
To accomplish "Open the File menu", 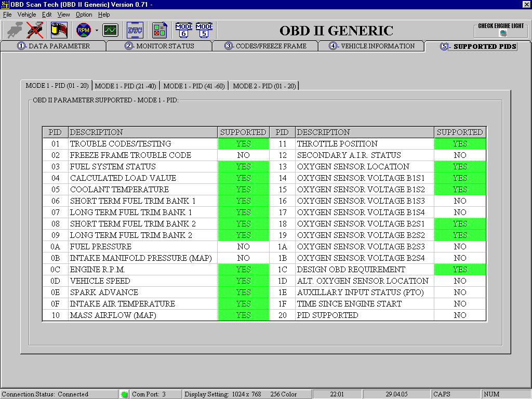I will click(x=7, y=15).
